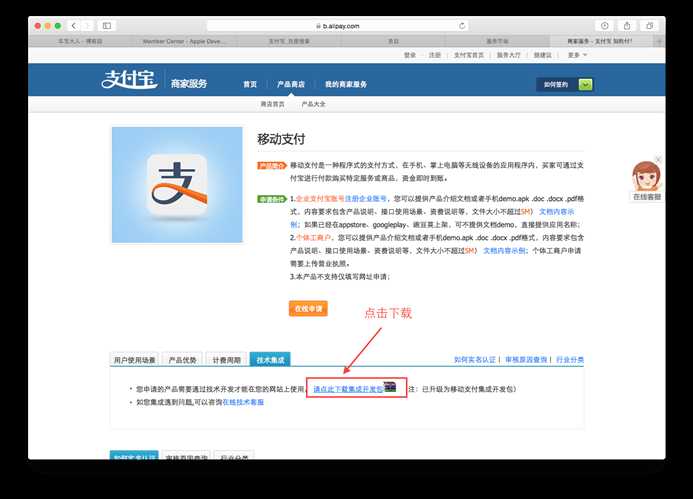Select the 产品优势 tab
This screenshot has height=499, width=693.
[x=183, y=360]
